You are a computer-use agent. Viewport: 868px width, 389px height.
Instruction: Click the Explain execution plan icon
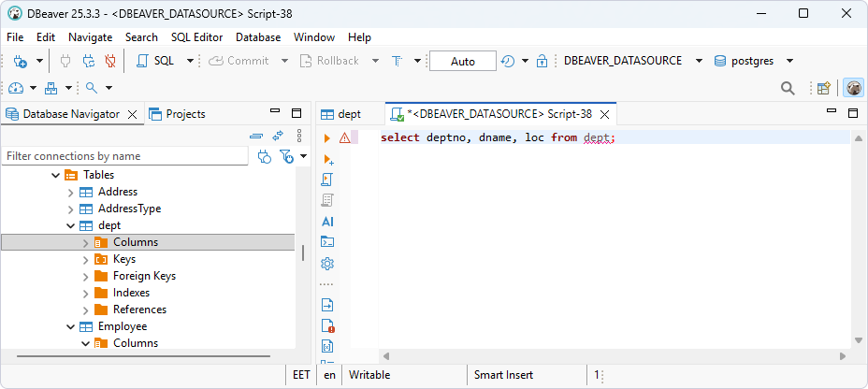point(327,200)
